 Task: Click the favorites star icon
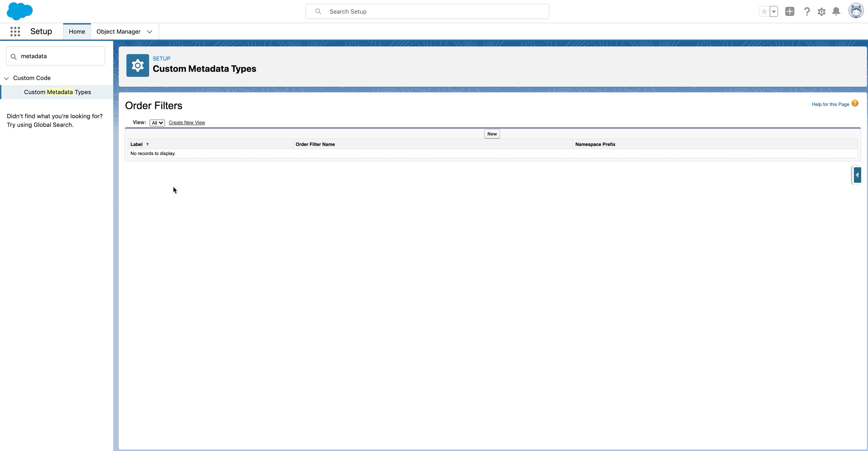764,11
